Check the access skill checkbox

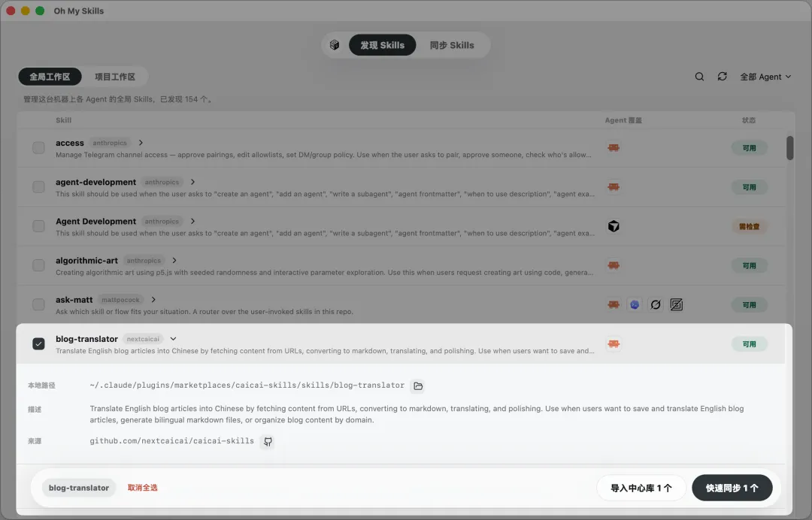39,148
